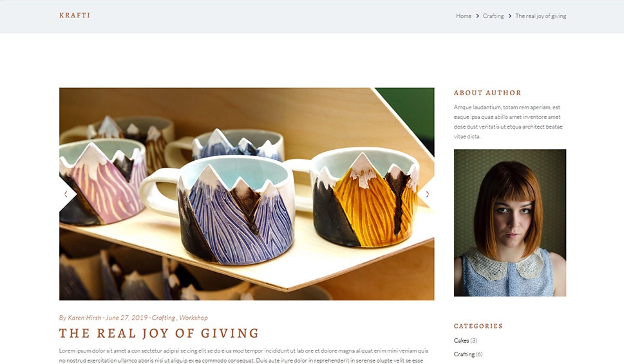Open Crafting in the breadcrumb trail
The height and width of the screenshot is (364, 624).
point(493,16)
